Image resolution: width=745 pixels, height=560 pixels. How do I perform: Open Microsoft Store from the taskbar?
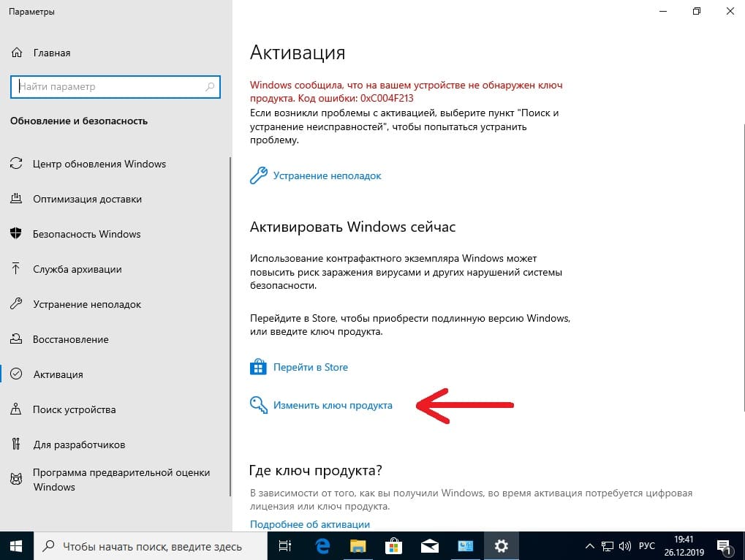(x=394, y=546)
